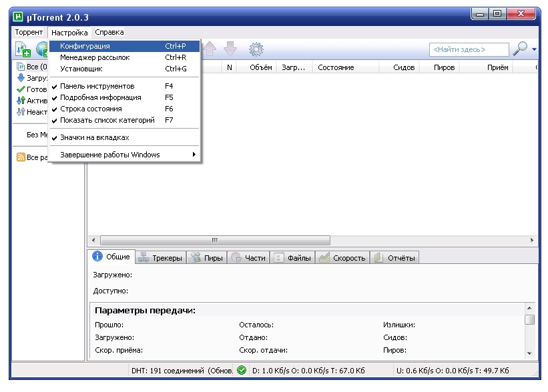548x392 pixels.
Task: Click the Параметры передачи section header
Action: click(x=145, y=310)
